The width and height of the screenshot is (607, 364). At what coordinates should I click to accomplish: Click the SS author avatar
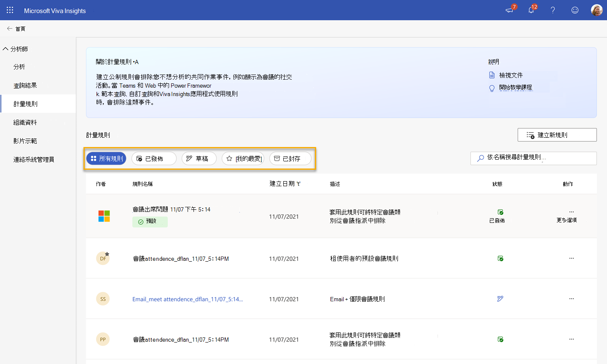pos(103,299)
